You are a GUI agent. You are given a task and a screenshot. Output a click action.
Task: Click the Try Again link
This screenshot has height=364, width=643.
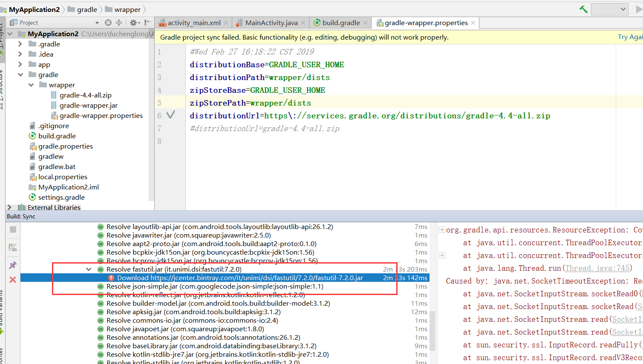[630, 37]
